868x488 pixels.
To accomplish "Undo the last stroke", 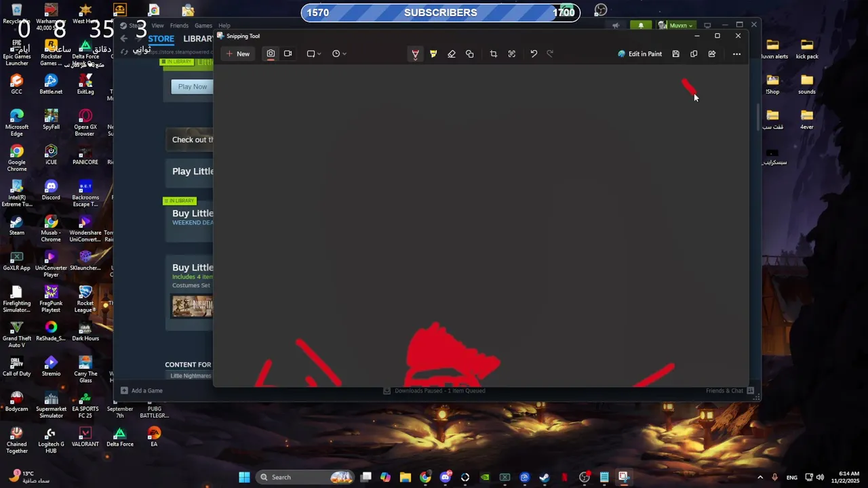I will tap(534, 54).
